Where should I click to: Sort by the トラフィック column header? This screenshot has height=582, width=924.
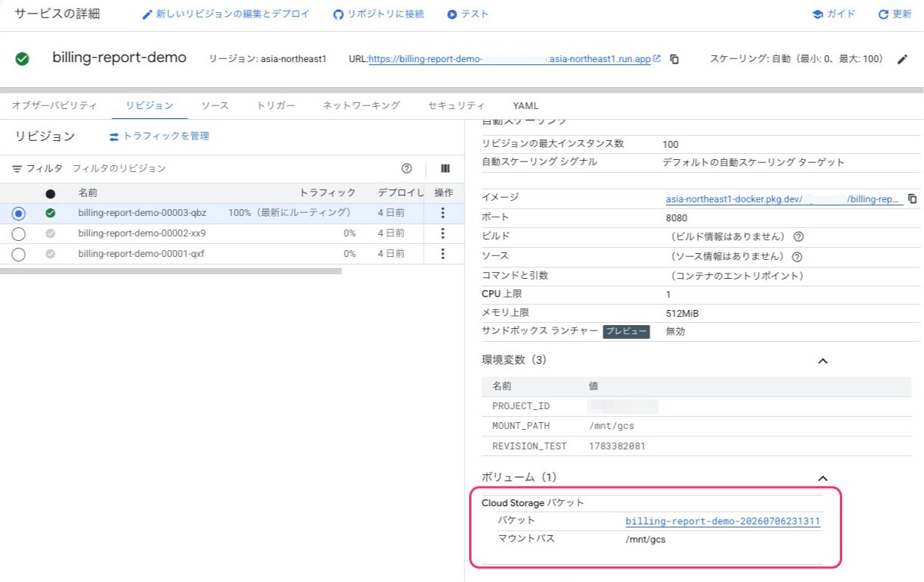[x=327, y=192]
